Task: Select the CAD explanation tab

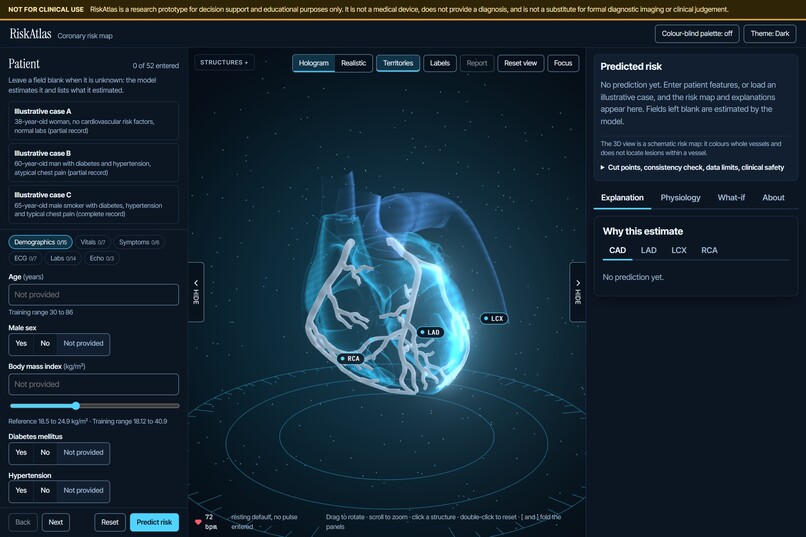Action: (x=617, y=251)
